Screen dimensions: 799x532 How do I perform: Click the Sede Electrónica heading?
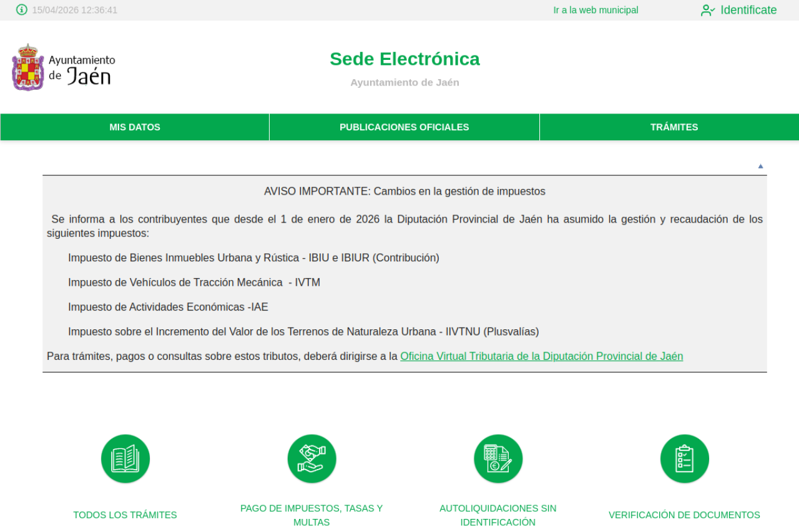(x=404, y=59)
